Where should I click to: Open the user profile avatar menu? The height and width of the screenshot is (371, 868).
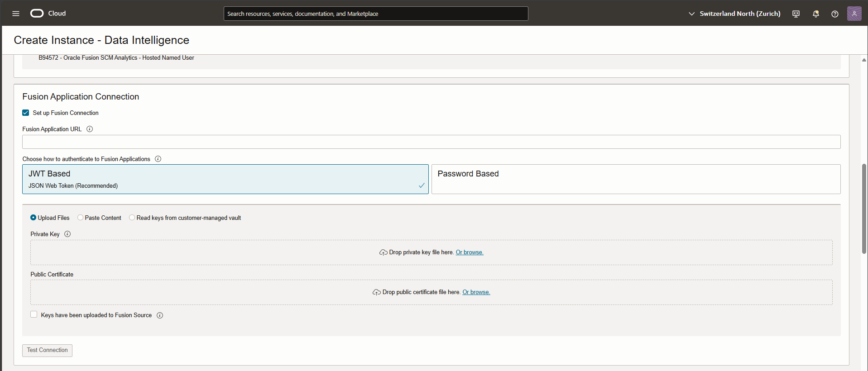pyautogui.click(x=854, y=14)
